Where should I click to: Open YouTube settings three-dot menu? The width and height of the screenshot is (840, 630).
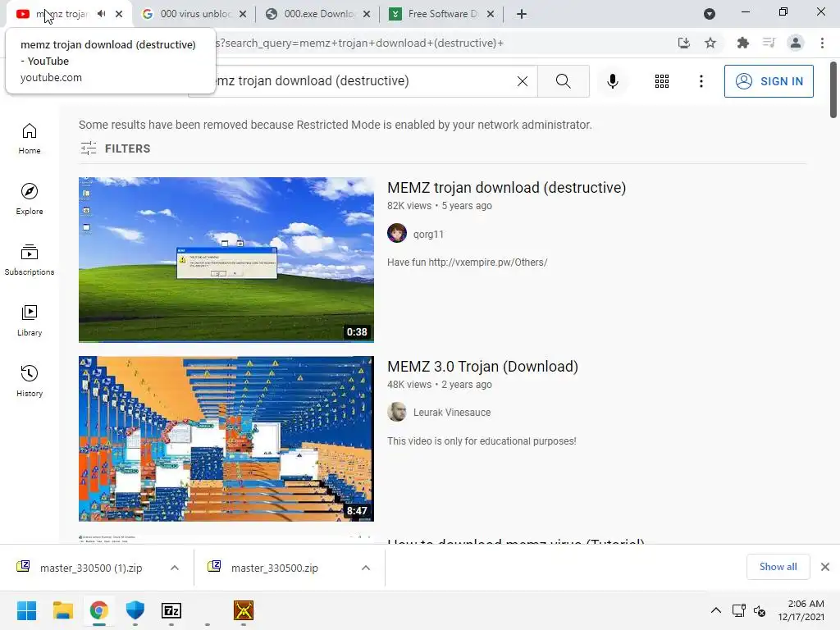point(701,81)
